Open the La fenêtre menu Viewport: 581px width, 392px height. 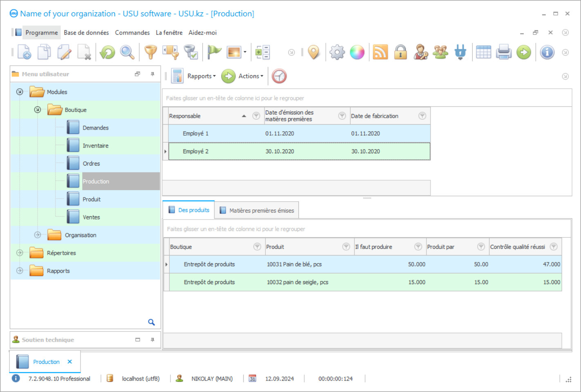pos(169,33)
